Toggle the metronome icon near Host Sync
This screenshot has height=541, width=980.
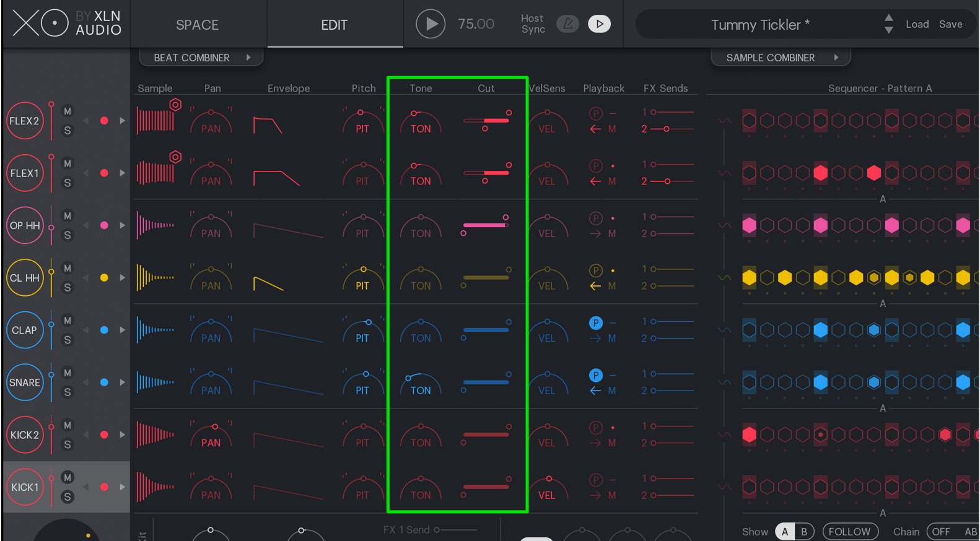[567, 24]
